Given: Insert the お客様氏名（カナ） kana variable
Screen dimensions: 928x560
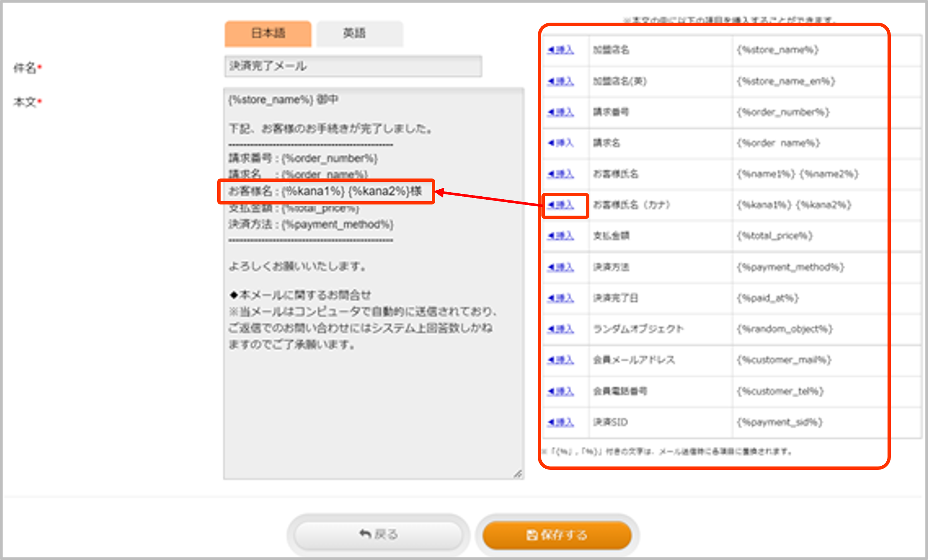Looking at the screenshot, I should (560, 205).
